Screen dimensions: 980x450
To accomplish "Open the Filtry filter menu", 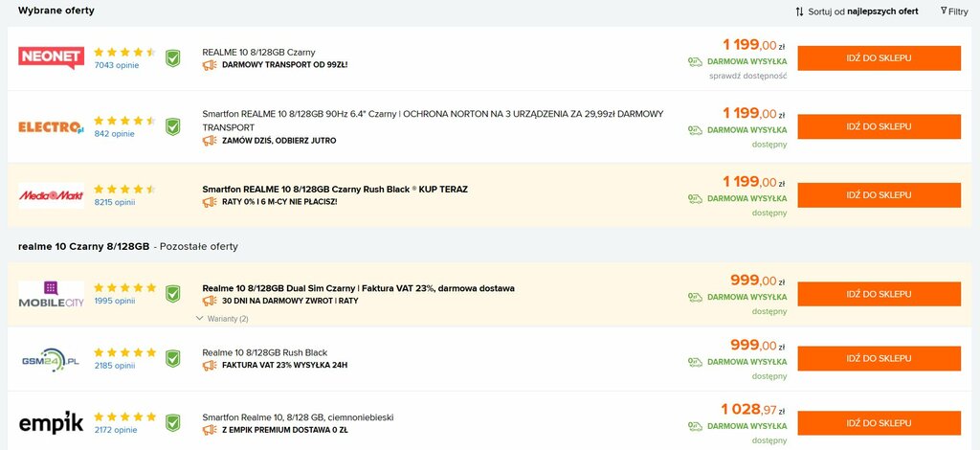I will click(x=954, y=11).
